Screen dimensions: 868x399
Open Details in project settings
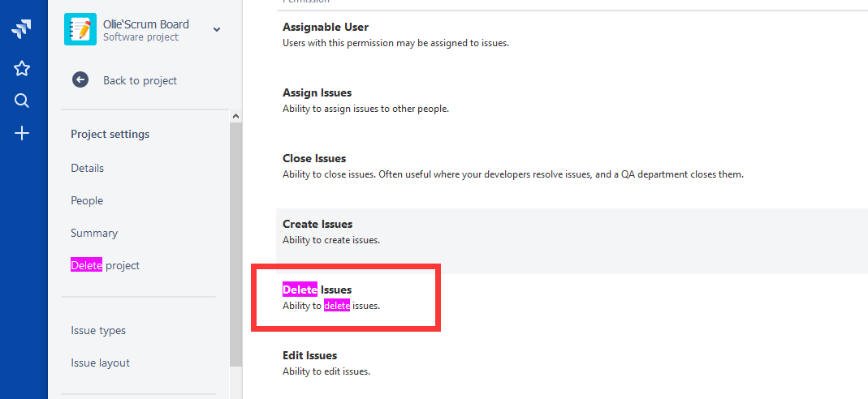pos(87,168)
